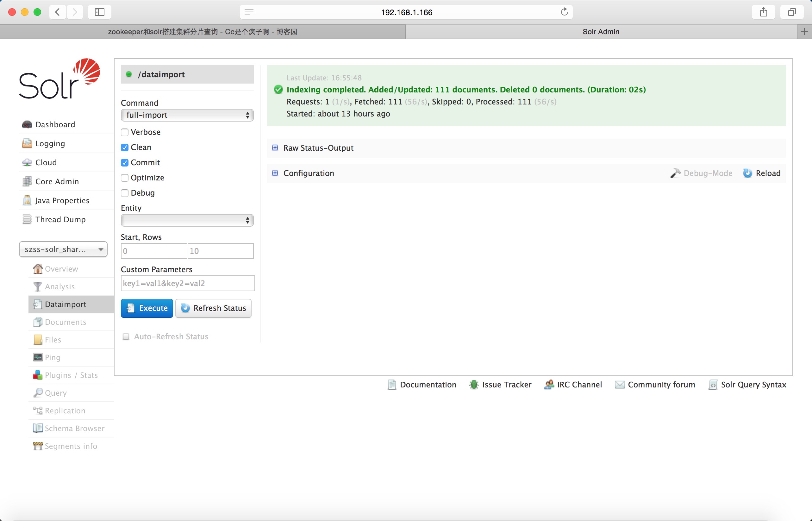Click the Safari share icon
This screenshot has width=812, height=521.
point(763,12)
